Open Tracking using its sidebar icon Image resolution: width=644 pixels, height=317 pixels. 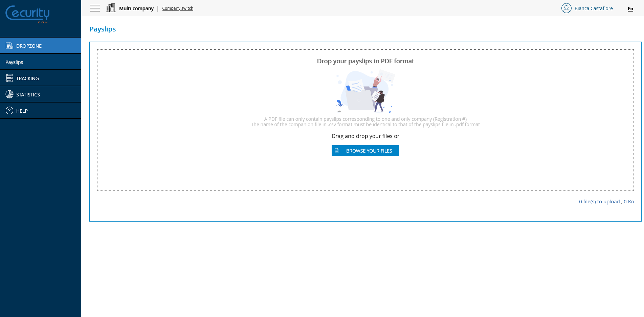(9, 78)
